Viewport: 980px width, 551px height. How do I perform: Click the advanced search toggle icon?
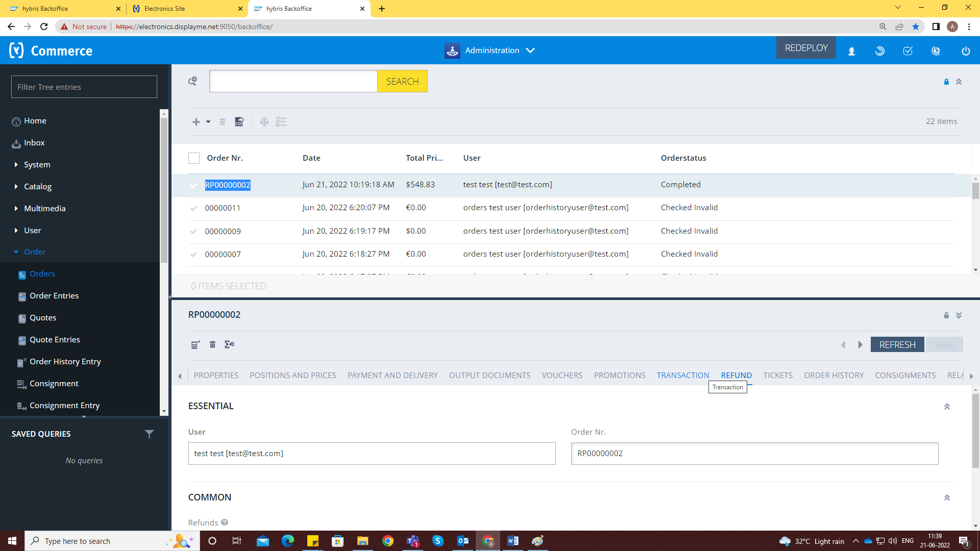[192, 81]
